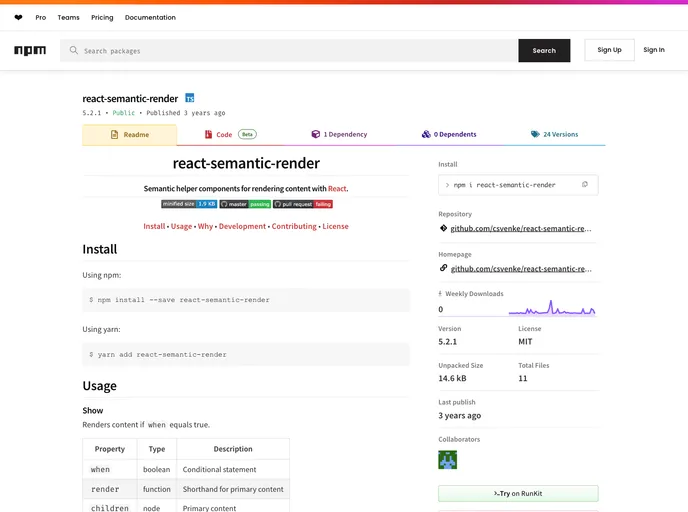Click the npm i react-semantic-render command box

pos(518,185)
